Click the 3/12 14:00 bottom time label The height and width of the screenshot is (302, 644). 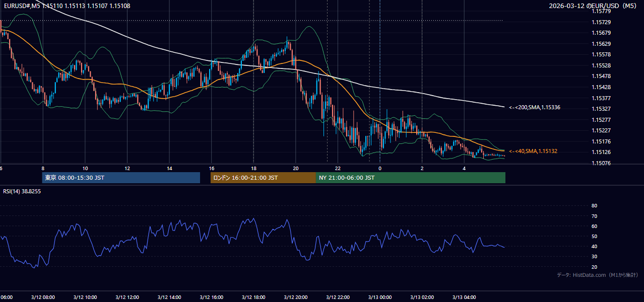(x=169, y=297)
